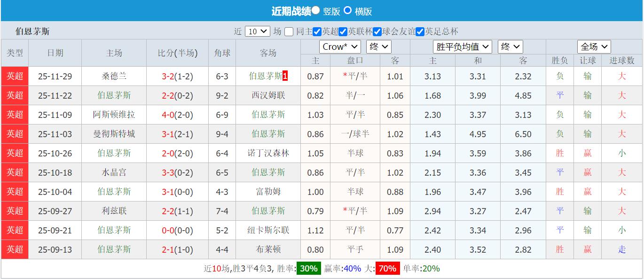Disable the 英联杯 checkbox
The width and height of the screenshot is (644, 279).
point(343,31)
